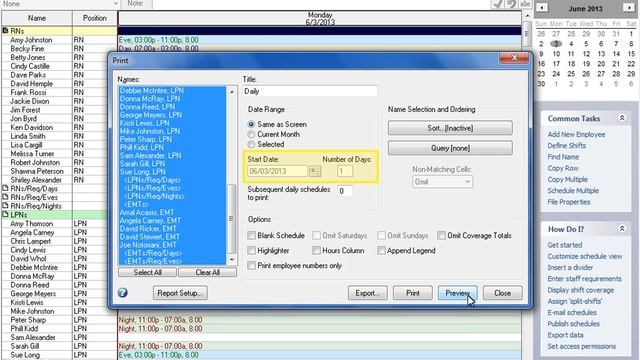640x360 pixels.
Task: Open Publish schedules help link
Action: coord(573,324)
